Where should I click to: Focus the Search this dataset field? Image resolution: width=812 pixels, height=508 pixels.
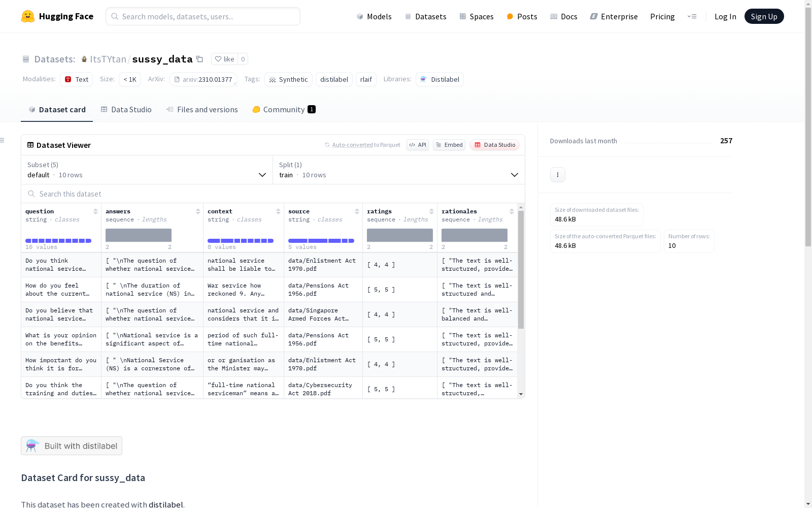point(273,194)
